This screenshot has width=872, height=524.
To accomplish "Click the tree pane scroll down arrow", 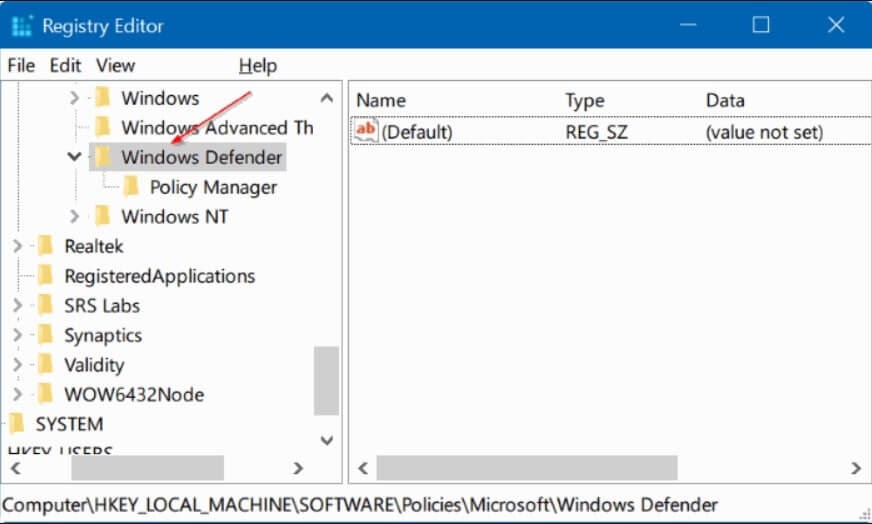I will coord(326,441).
